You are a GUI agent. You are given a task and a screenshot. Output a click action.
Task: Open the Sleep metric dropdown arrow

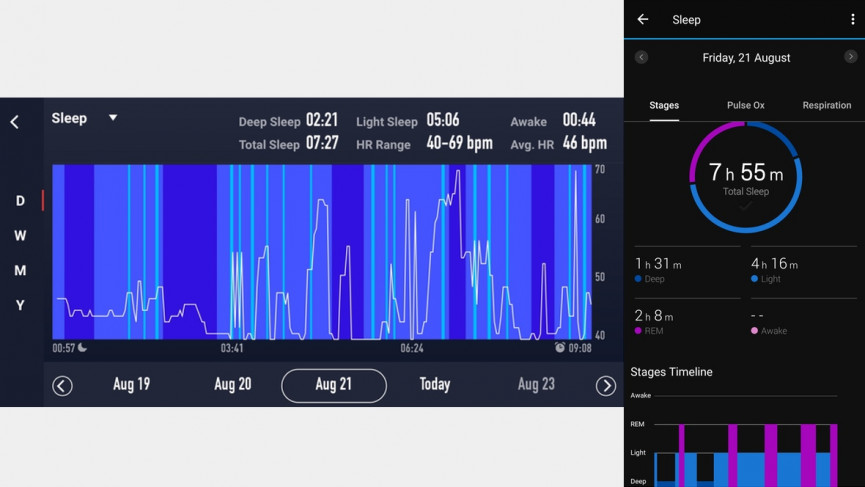coord(113,117)
